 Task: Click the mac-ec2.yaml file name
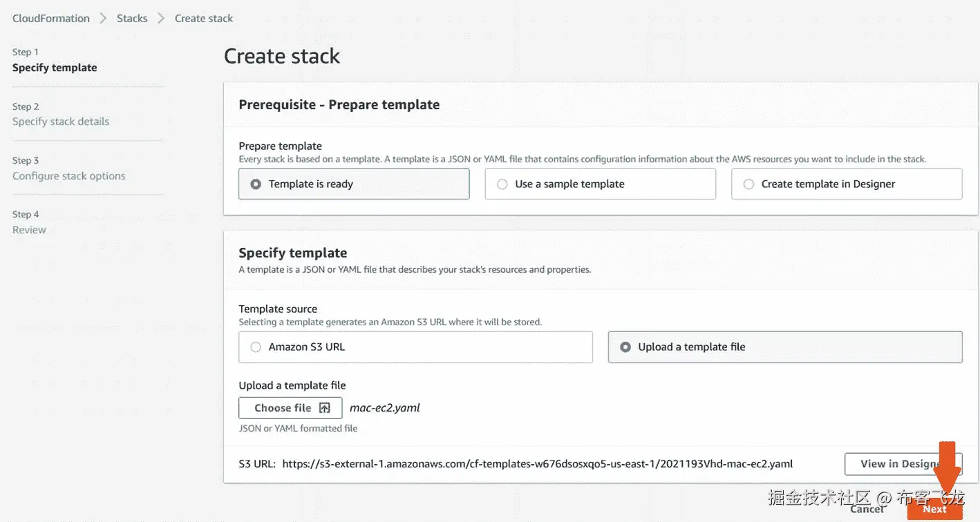pos(385,408)
